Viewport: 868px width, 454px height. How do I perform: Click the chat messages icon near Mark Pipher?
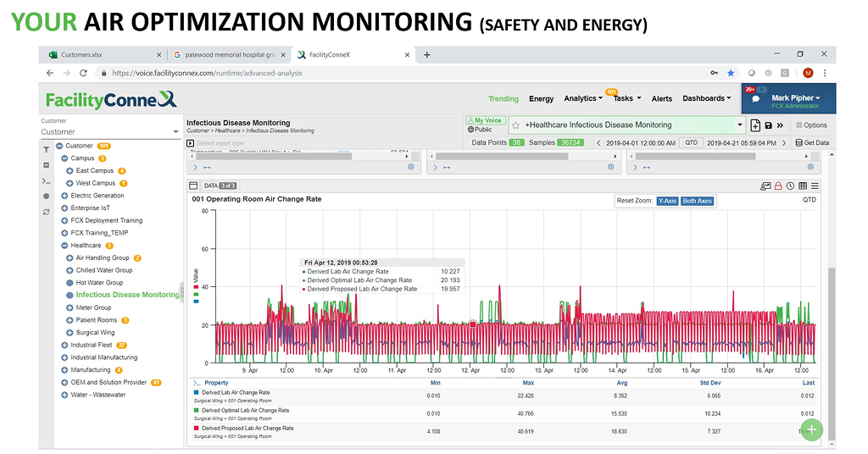[755, 99]
